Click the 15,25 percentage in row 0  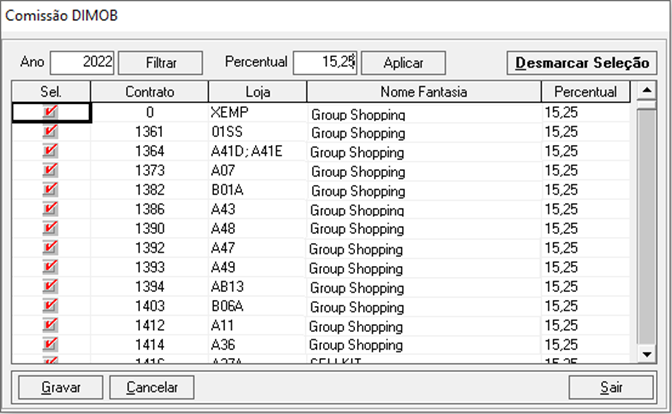pyautogui.click(x=561, y=112)
